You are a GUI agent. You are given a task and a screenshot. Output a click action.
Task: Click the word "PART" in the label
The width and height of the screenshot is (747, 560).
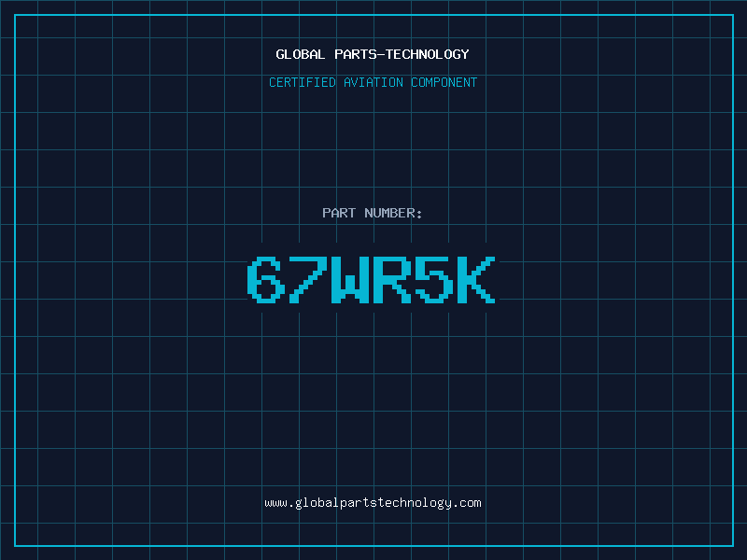[339, 213]
